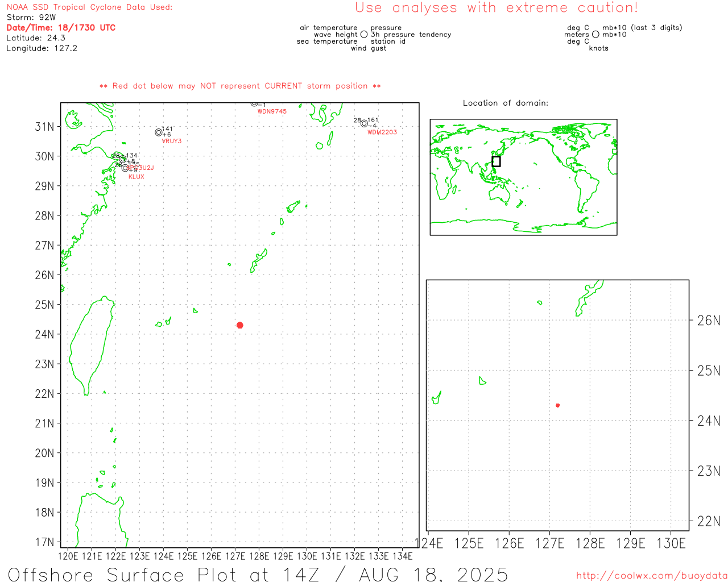Click the 24N latitude label on main map
Viewport: 728px width, 582px height.
click(45, 334)
